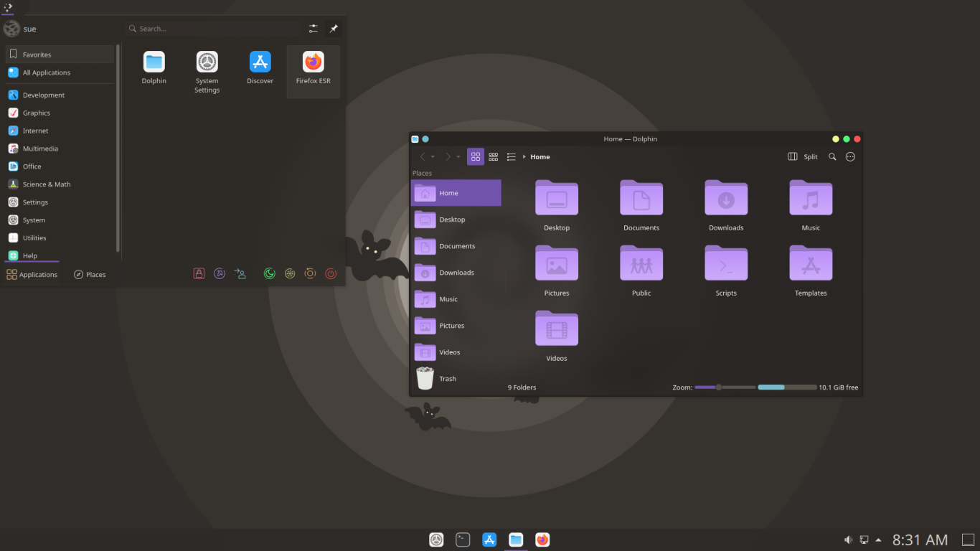This screenshot has height=551, width=980.
Task: Click the Split view button in Dolphin
Action: [x=803, y=157]
